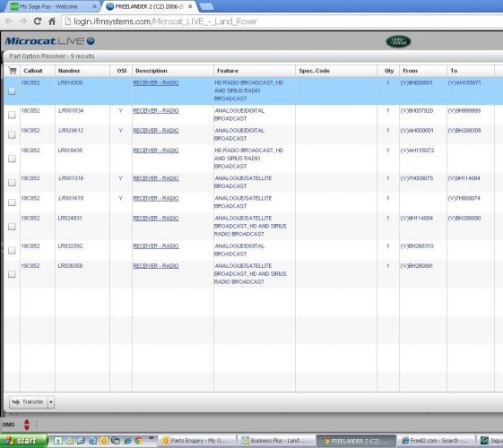
Task: Click From value (V)AH155072
Action: tap(417, 151)
